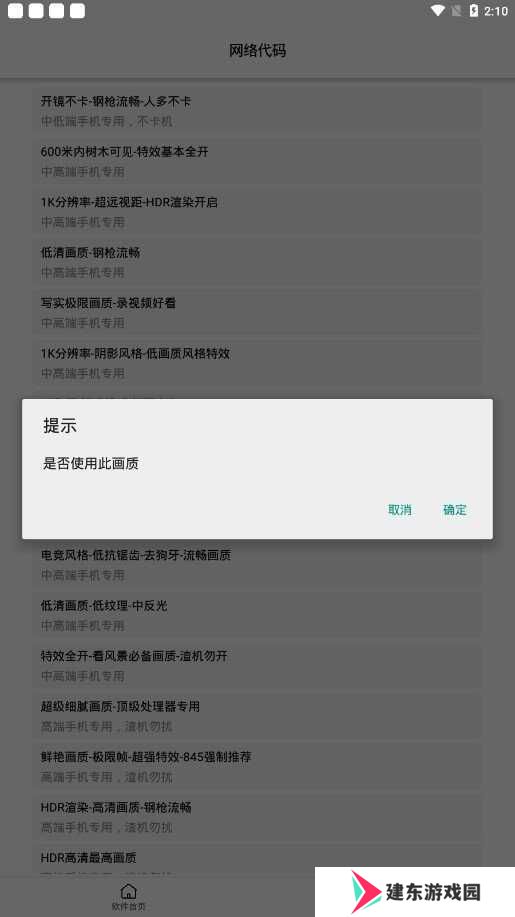Tap the fourth white notification square icon
515x917 pixels.
77,11
